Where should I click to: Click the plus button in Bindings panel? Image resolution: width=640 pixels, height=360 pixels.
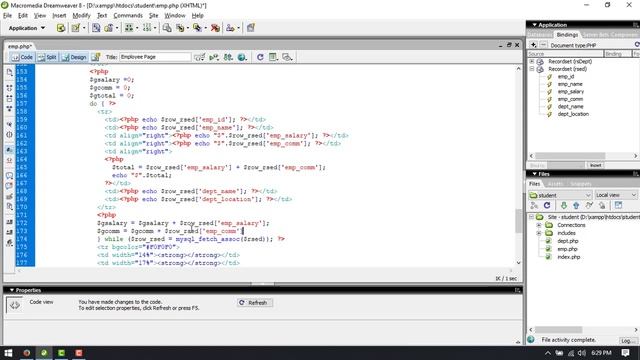[x=533, y=45]
